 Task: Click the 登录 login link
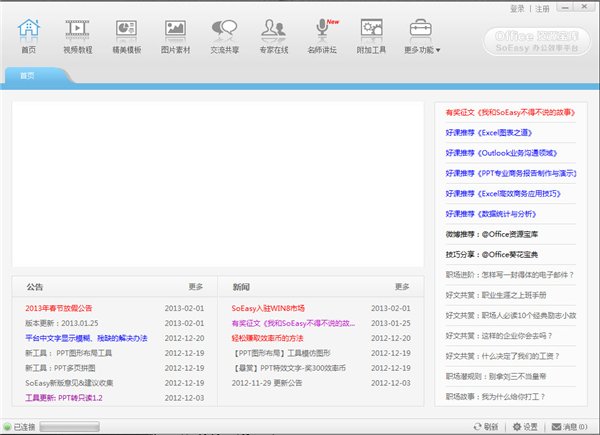point(517,8)
